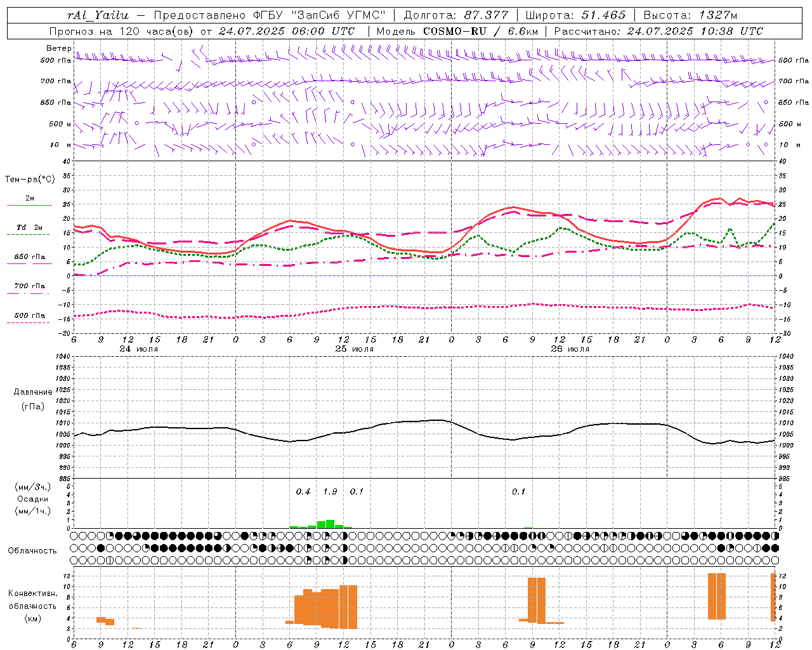
Task: Click 'Рассчитано: 24.07.2025 10:38 UTC' timestamp
Action: pyautogui.click(x=658, y=31)
